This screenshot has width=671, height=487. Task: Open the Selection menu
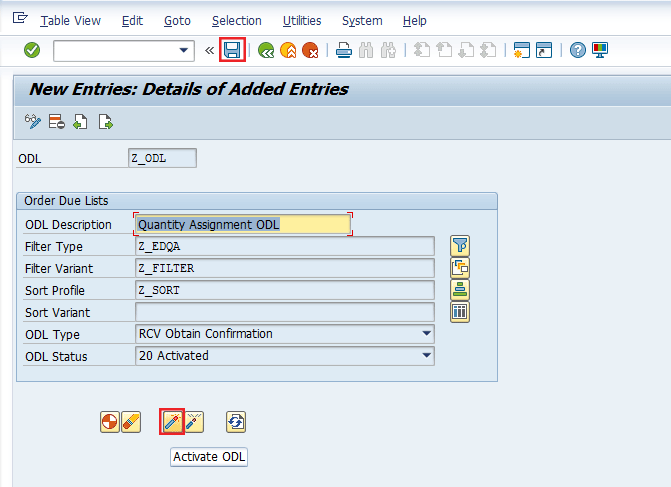pyautogui.click(x=237, y=20)
